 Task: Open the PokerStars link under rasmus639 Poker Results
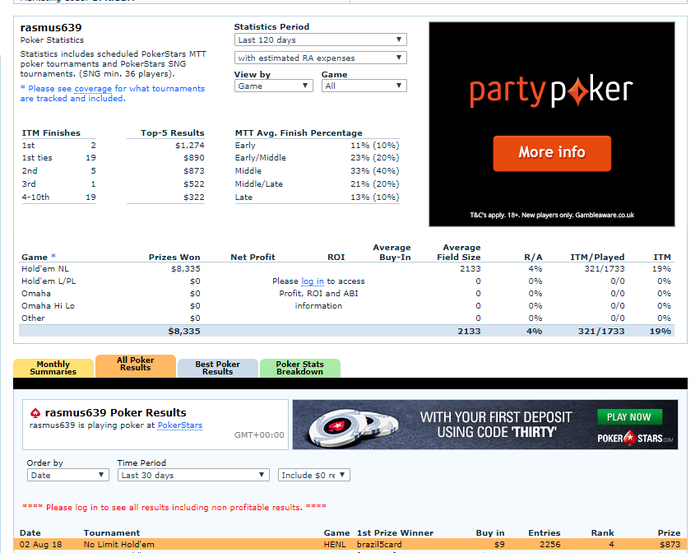180,425
